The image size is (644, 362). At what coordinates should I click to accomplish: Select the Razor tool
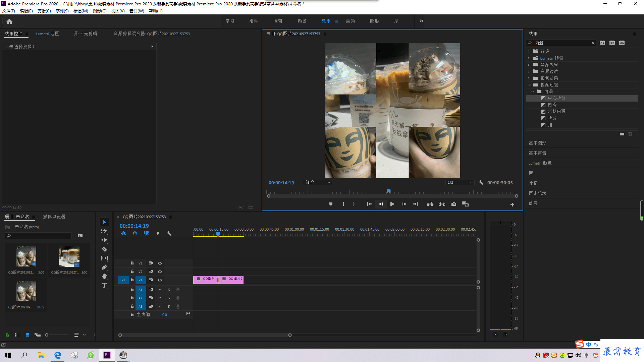tap(104, 249)
